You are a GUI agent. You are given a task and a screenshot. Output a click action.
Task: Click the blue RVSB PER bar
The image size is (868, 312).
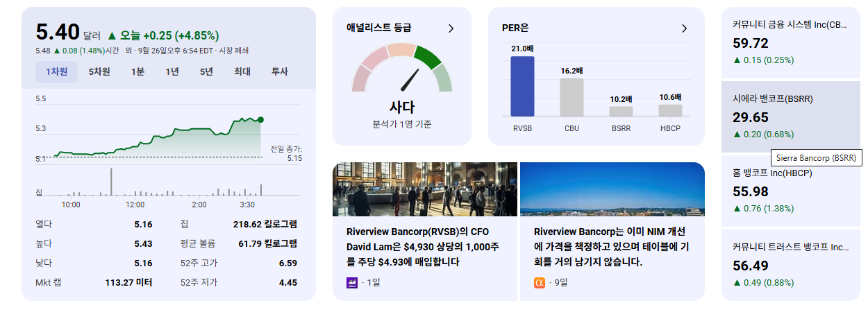tap(522, 86)
